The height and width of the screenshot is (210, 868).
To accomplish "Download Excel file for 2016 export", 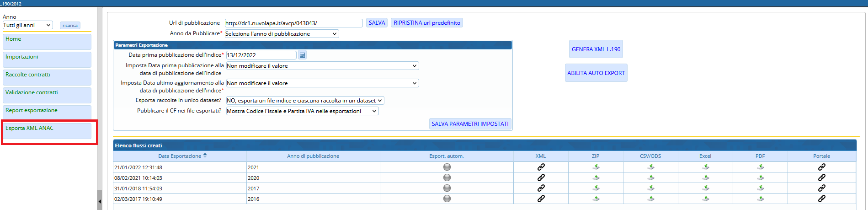I will click(705, 199).
